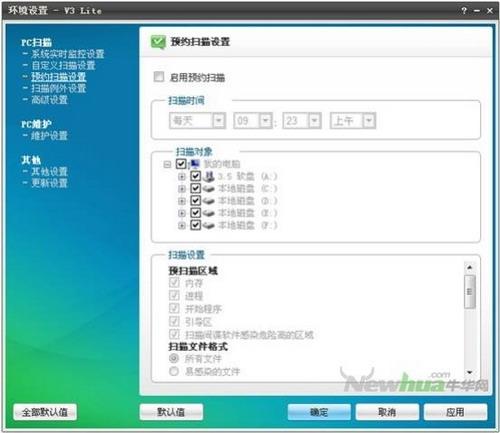
Task: Click the 3.5 floppy drive A: icon
Action: click(x=209, y=176)
